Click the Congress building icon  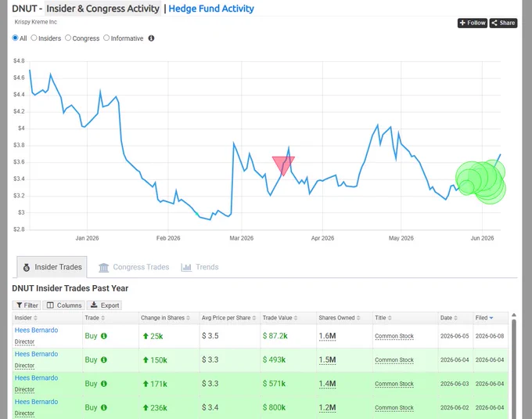pyautogui.click(x=103, y=268)
